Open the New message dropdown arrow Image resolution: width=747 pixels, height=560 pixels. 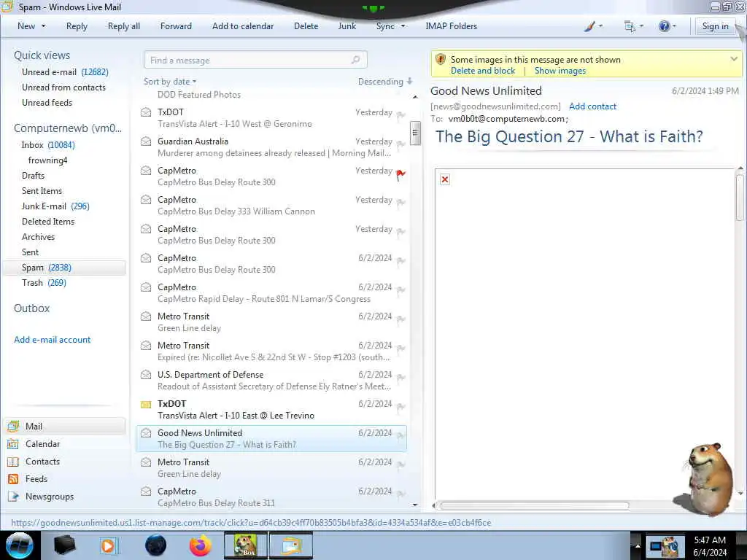point(43,26)
